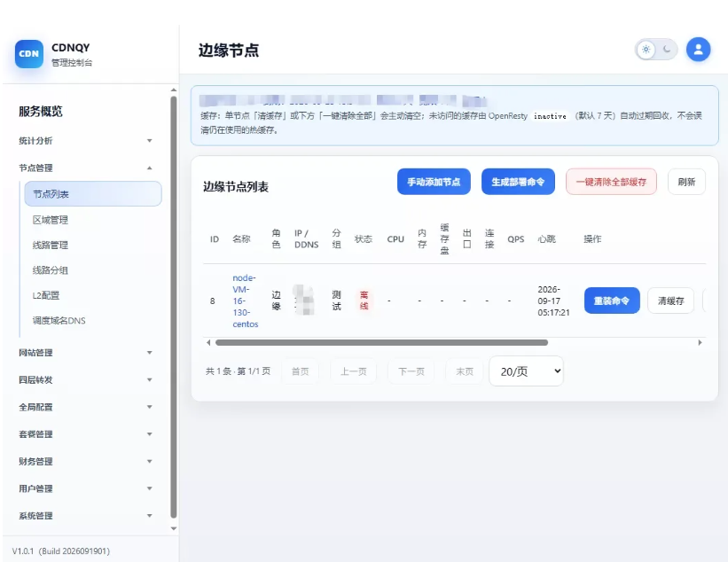Switch to light mode sun icon
The height and width of the screenshot is (562, 728).
pyautogui.click(x=646, y=49)
